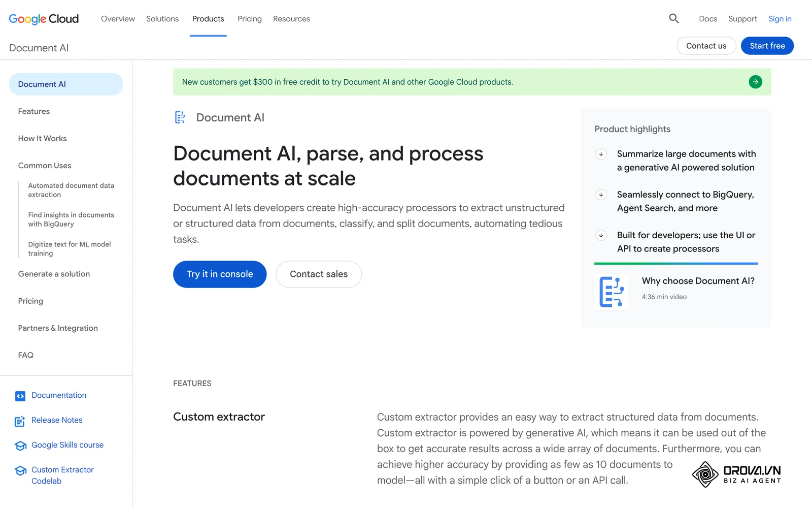Select the Products tab
This screenshot has height=508, width=812.
(x=208, y=19)
